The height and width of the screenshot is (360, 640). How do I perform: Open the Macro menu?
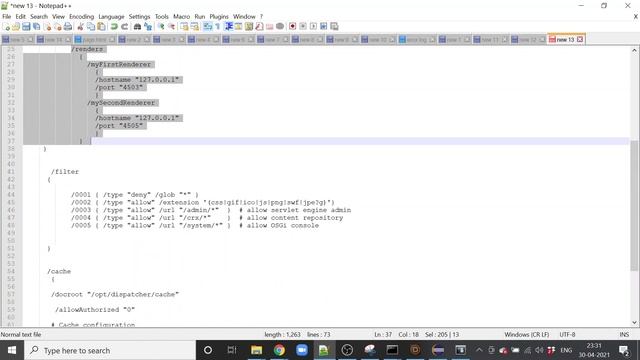coord(181,17)
